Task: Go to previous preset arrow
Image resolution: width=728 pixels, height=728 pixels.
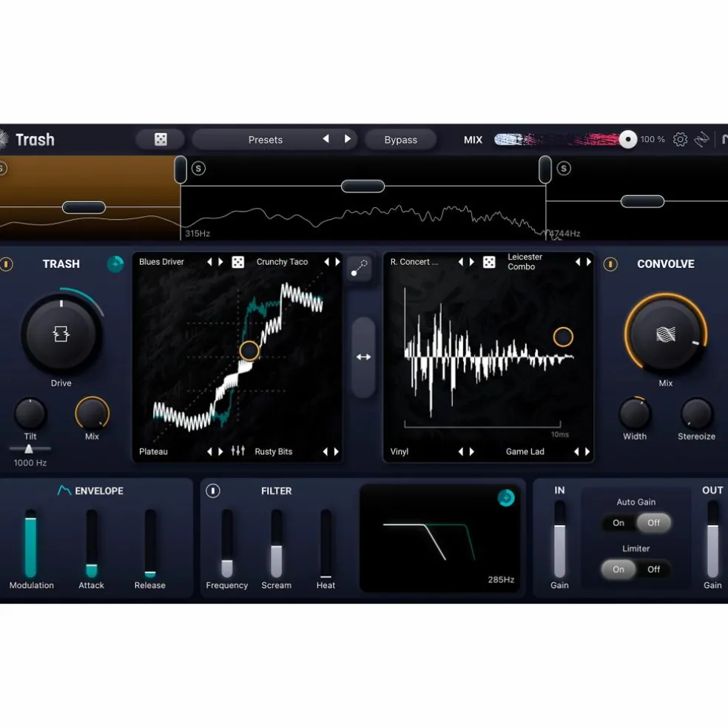Action: click(x=326, y=139)
